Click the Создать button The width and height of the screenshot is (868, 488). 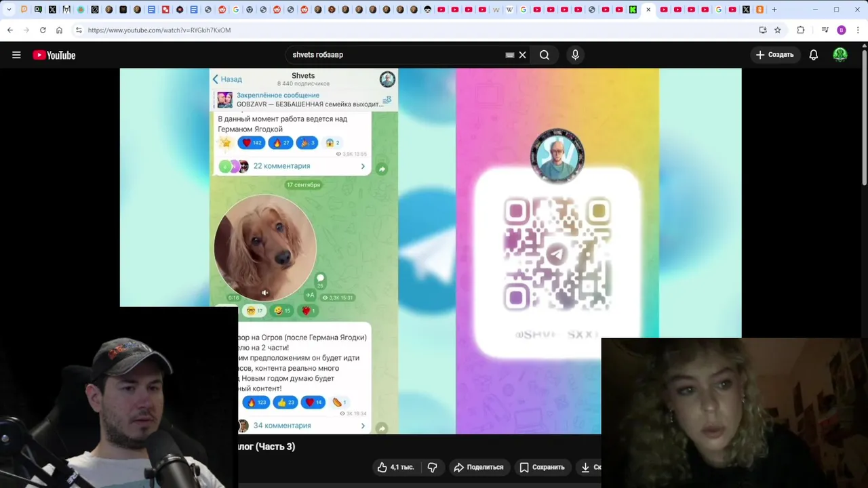pos(774,55)
